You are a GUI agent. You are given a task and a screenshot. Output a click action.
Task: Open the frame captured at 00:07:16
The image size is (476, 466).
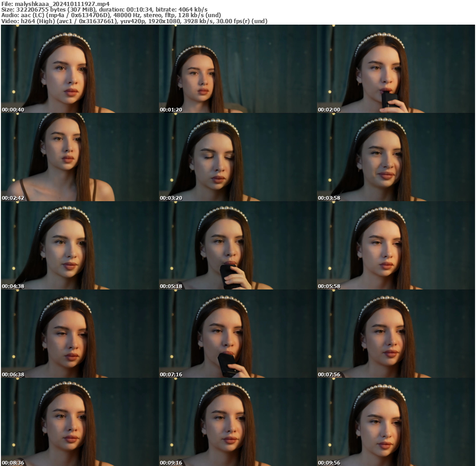[x=238, y=334]
